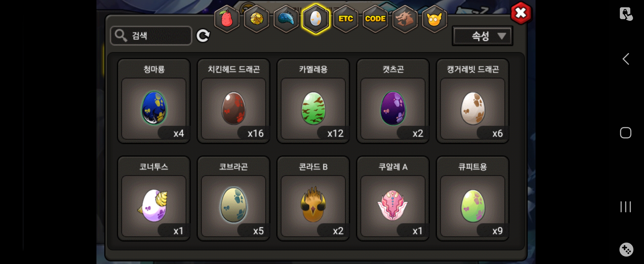The width and height of the screenshot is (644, 264).
Task: Select the pink 쿠알레 A egg
Action: tap(393, 198)
